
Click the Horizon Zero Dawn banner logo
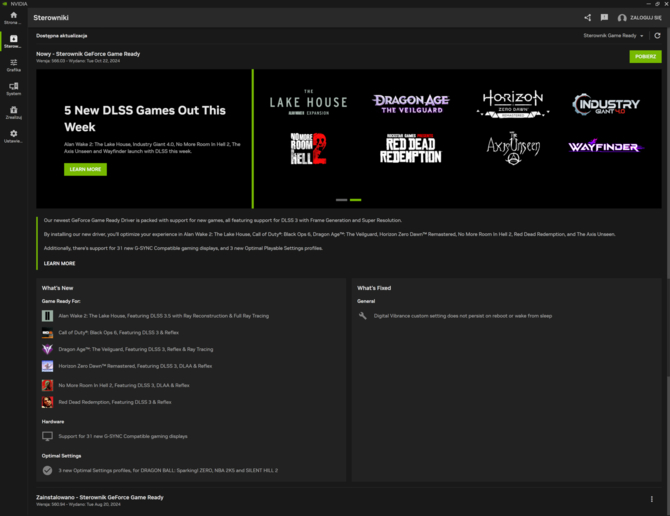click(513, 103)
